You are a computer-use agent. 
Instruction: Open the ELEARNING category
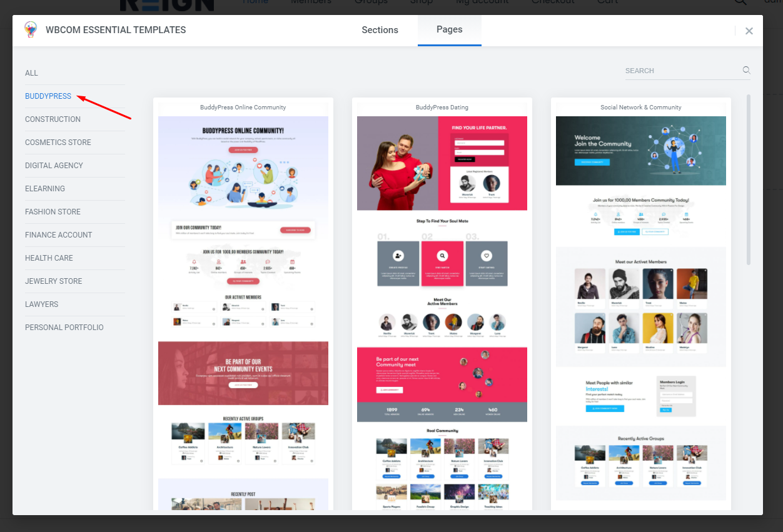pos(45,189)
